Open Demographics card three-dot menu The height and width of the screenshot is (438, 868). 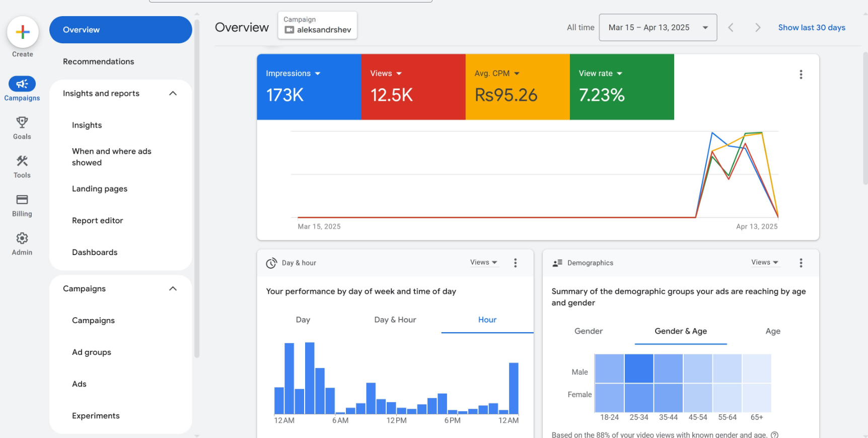(x=801, y=263)
